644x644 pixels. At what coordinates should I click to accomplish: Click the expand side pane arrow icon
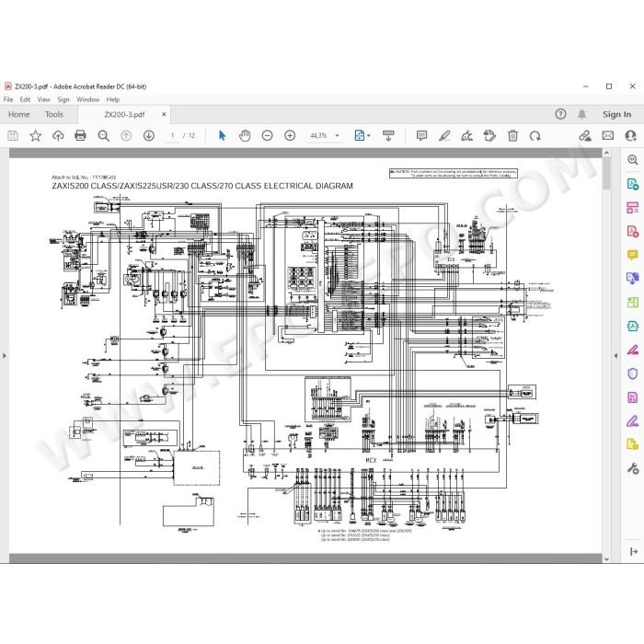tap(633, 552)
